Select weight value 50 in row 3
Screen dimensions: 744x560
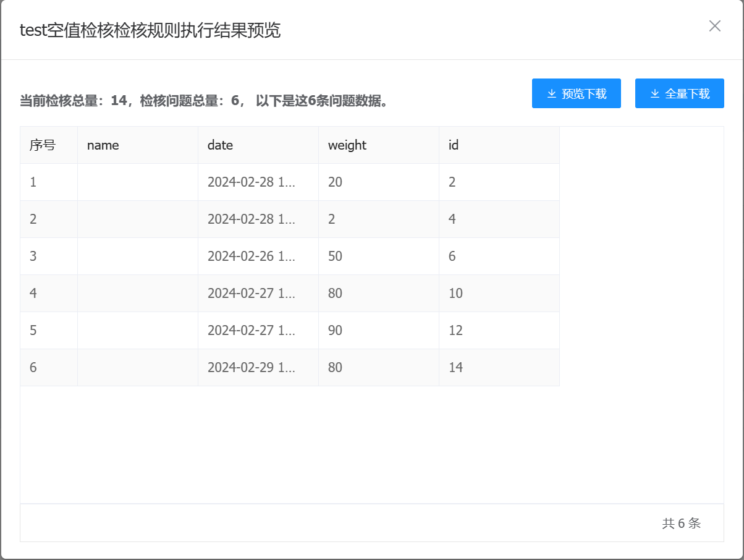335,257
